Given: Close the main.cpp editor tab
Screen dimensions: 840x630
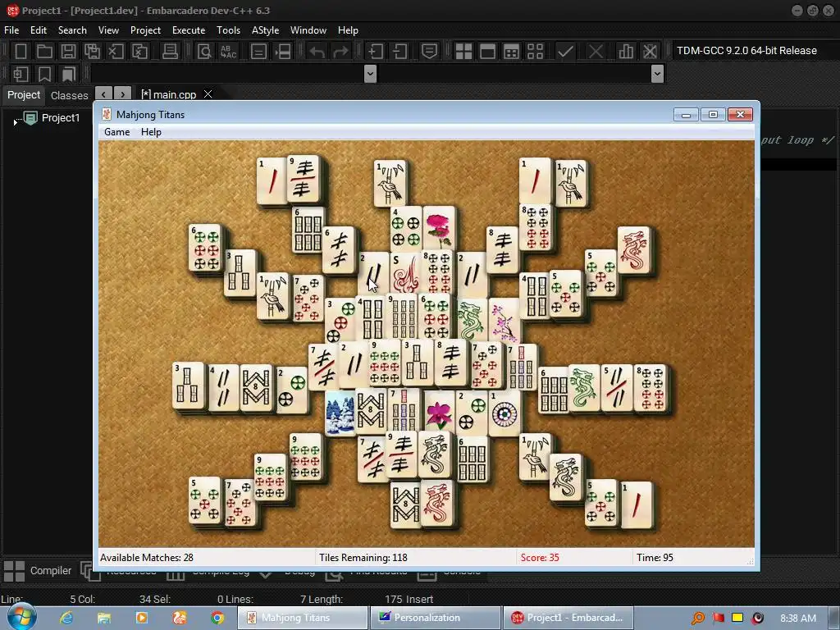Looking at the screenshot, I should pos(208,94).
